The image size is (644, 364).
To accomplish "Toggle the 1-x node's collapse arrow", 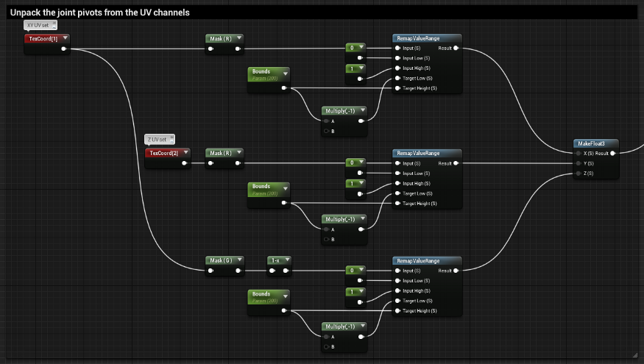I will pos(287,260).
